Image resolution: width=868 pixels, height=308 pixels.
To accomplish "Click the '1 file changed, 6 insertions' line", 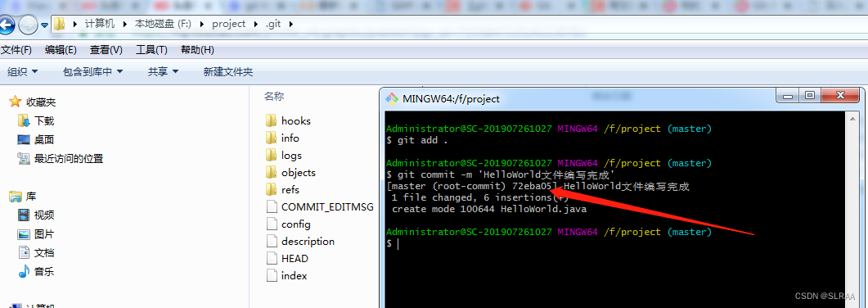I will click(480, 197).
